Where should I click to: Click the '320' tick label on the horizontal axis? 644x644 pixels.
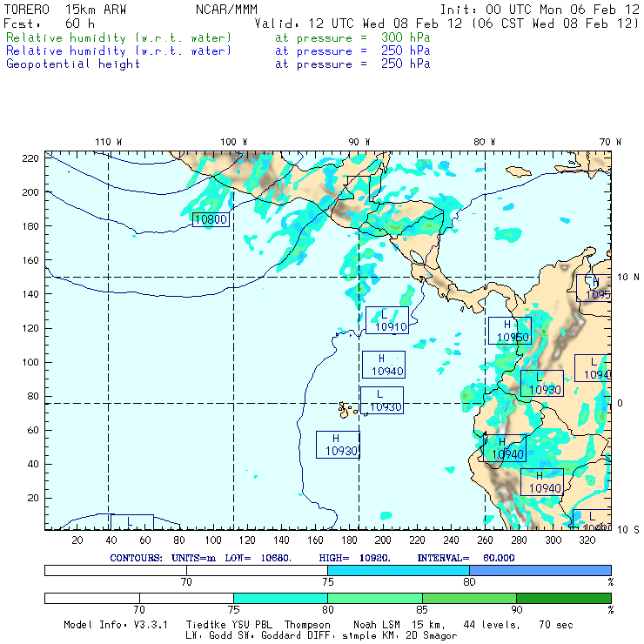tap(587, 540)
